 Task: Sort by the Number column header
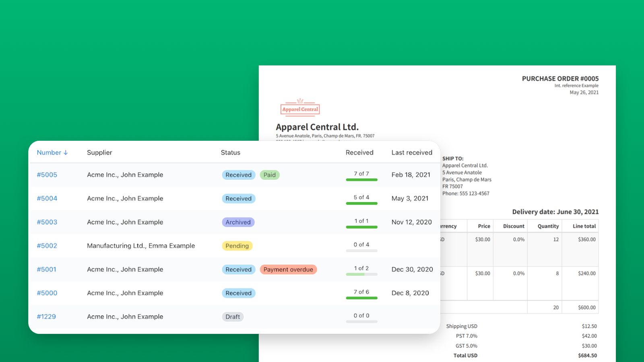pos(52,152)
